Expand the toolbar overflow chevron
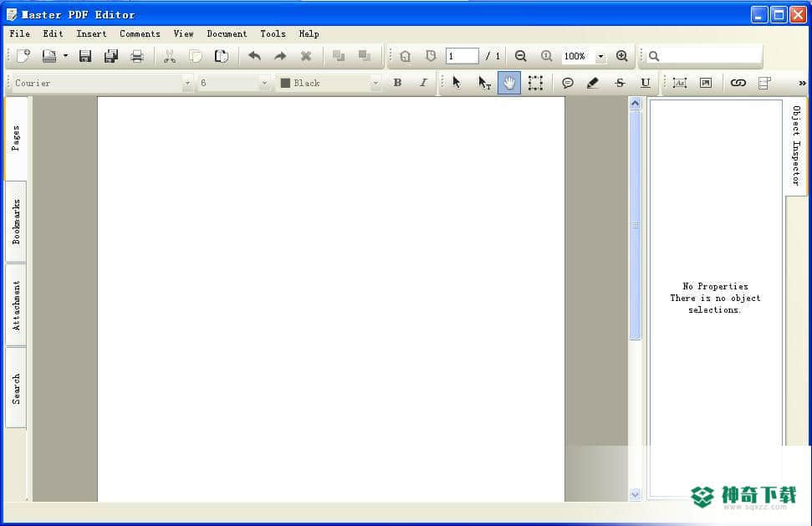Image resolution: width=812 pixels, height=526 pixels. pyautogui.click(x=802, y=83)
